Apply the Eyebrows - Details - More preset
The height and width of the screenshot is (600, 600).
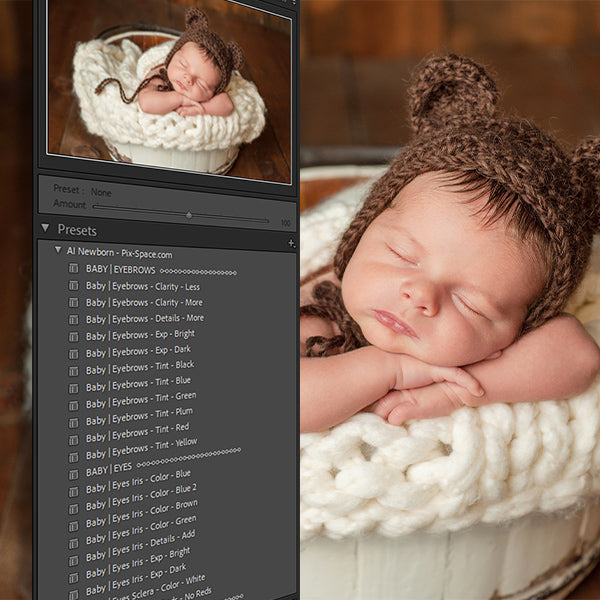coord(144,318)
